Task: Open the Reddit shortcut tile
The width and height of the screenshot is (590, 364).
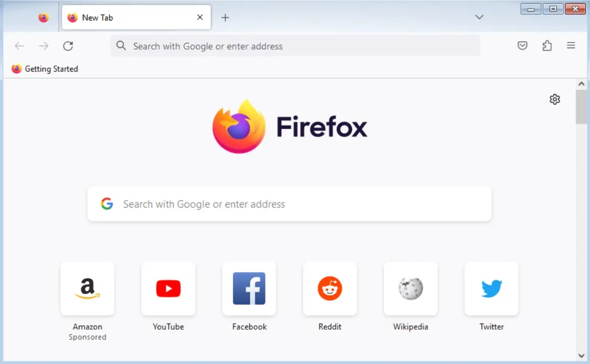Action: (330, 289)
